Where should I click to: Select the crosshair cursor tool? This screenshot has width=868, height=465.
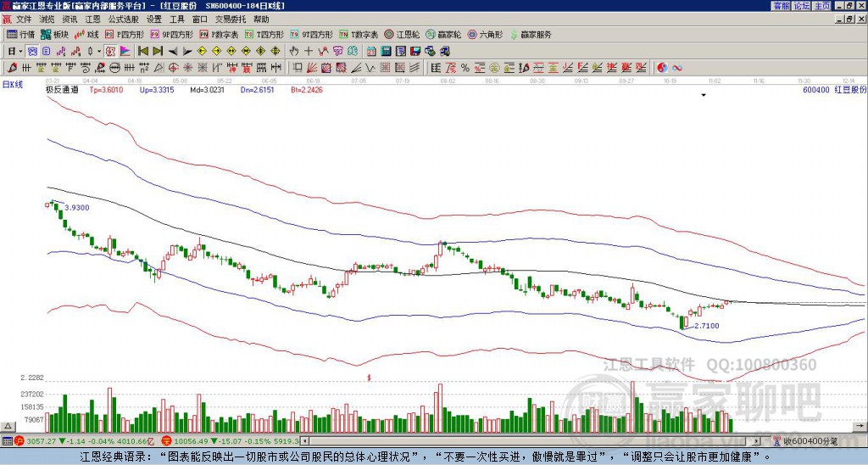[309, 52]
